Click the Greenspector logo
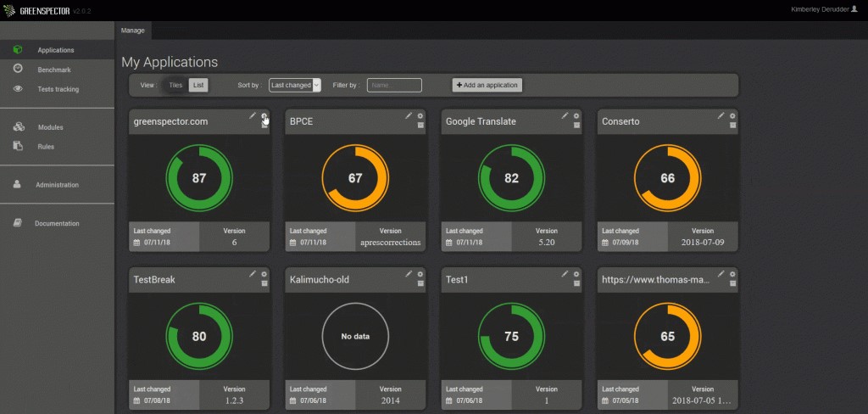Screen dimensions: 868x414 [x=36, y=11]
